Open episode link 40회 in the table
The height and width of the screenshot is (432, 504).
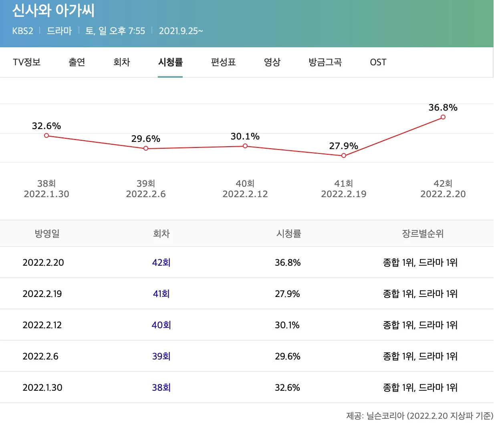161,325
